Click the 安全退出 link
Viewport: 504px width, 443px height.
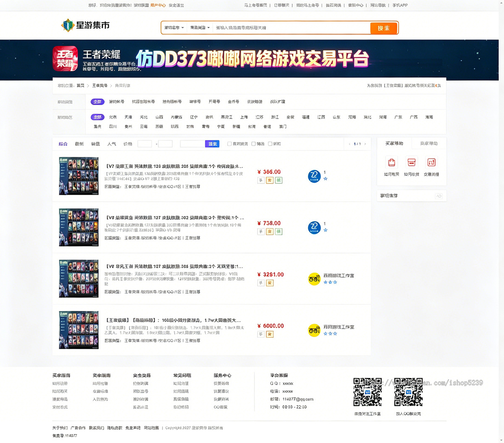coord(176,5)
